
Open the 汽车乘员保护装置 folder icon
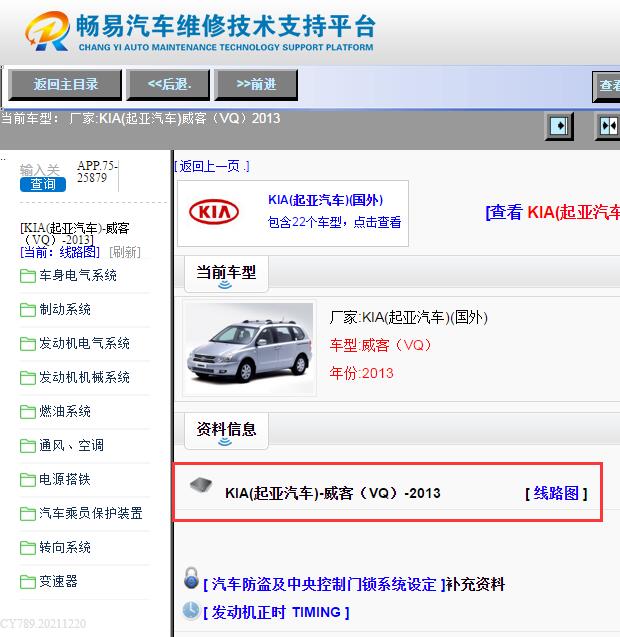point(28,514)
